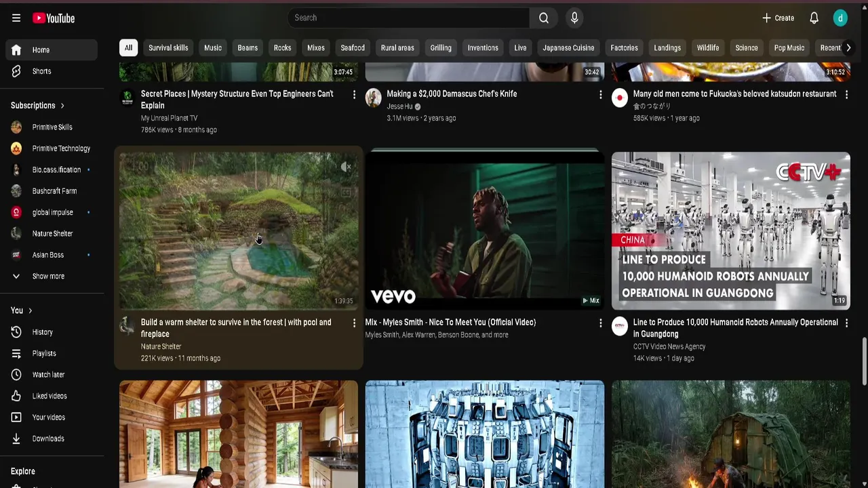This screenshot has height=488, width=868.
Task: Unmute the warm shelter preview
Action: click(346, 167)
